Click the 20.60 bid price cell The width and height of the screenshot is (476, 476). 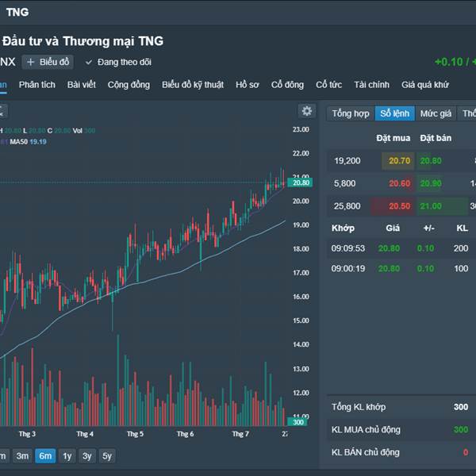(x=398, y=183)
